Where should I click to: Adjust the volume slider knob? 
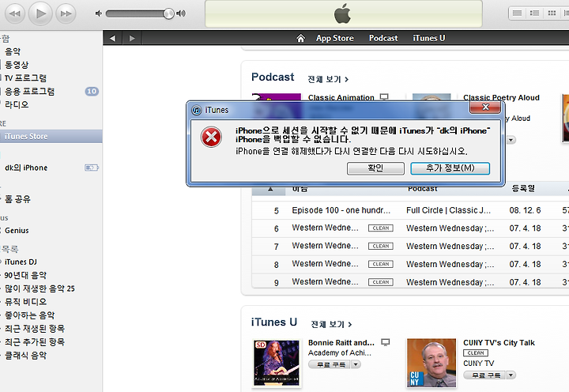point(168,13)
